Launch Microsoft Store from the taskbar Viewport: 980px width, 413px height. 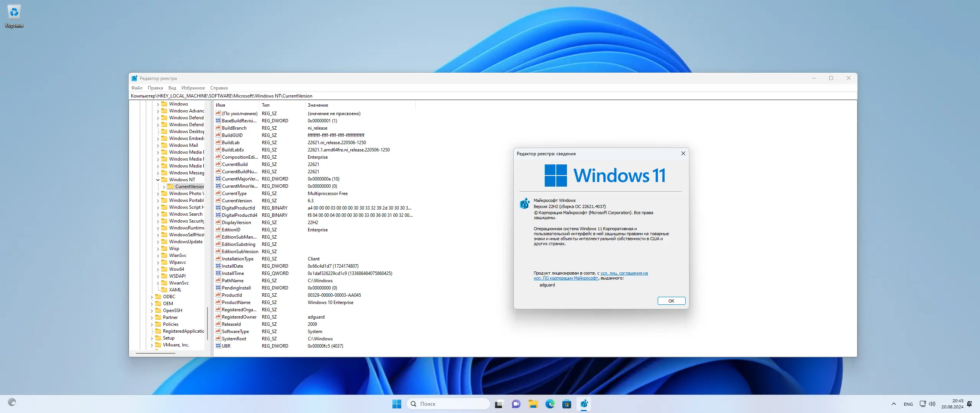567,404
